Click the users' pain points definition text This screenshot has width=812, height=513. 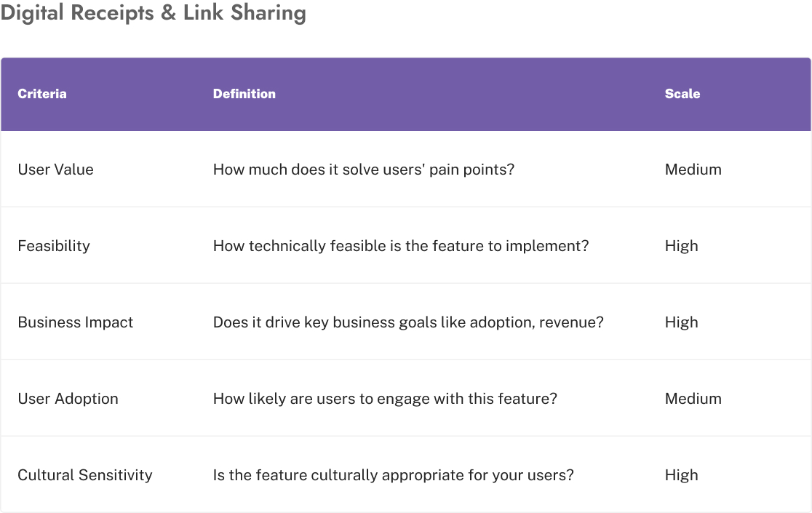click(x=364, y=170)
